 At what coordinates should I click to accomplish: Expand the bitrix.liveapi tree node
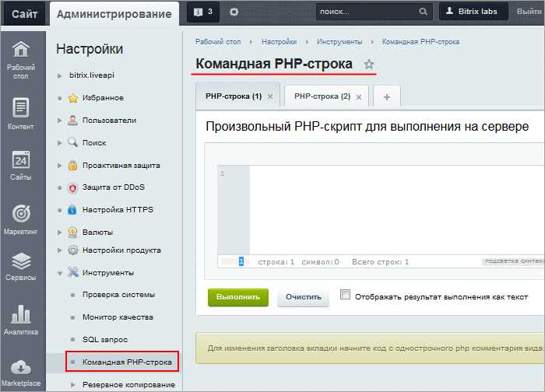pyautogui.click(x=59, y=75)
